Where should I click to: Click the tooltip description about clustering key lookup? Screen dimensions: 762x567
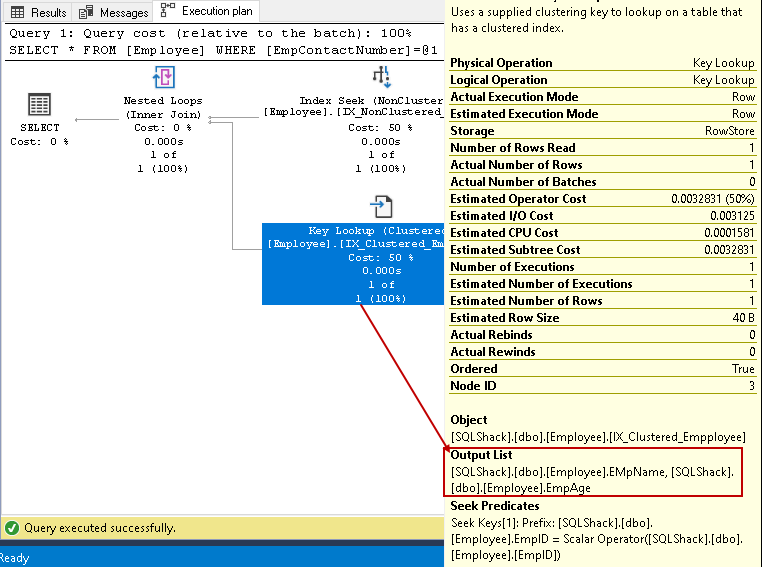(x=596, y=20)
